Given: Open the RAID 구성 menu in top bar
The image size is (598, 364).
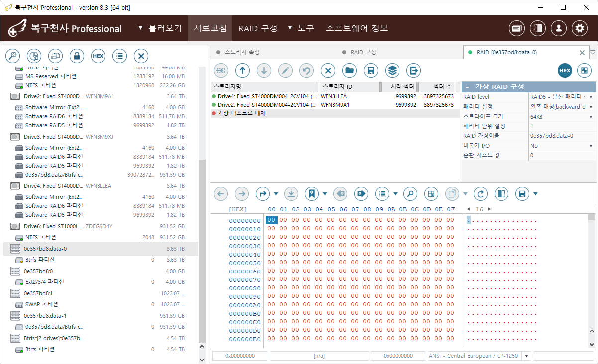Looking at the screenshot, I should (x=258, y=28).
